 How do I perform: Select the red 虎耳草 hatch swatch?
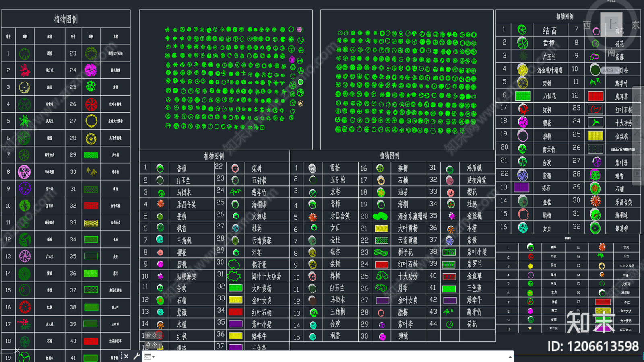coord(595,96)
